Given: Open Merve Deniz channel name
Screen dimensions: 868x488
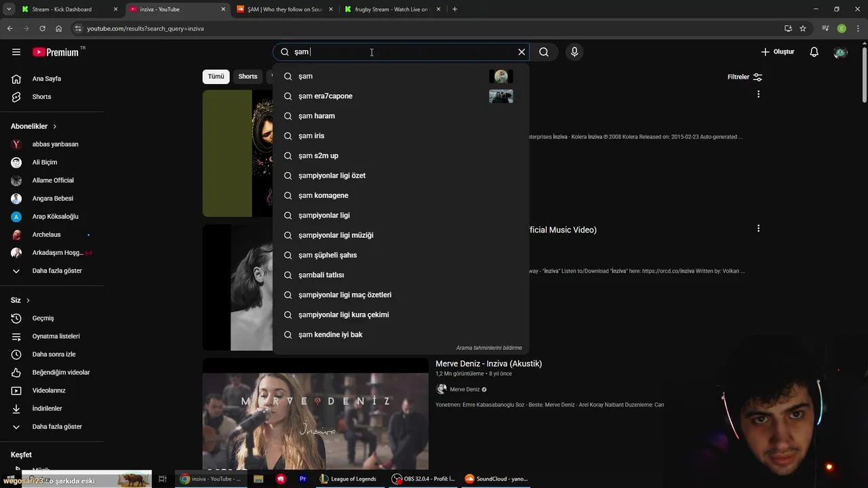Looking at the screenshot, I should tap(465, 390).
